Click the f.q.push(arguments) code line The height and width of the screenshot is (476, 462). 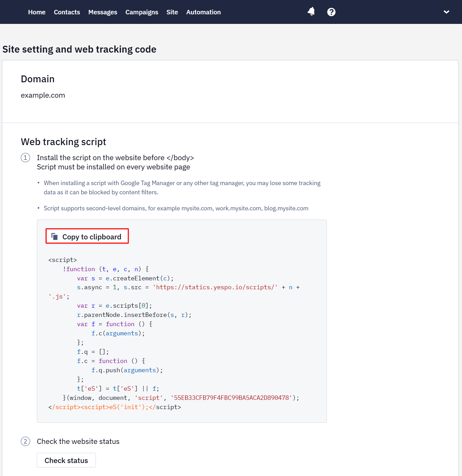click(x=127, y=370)
